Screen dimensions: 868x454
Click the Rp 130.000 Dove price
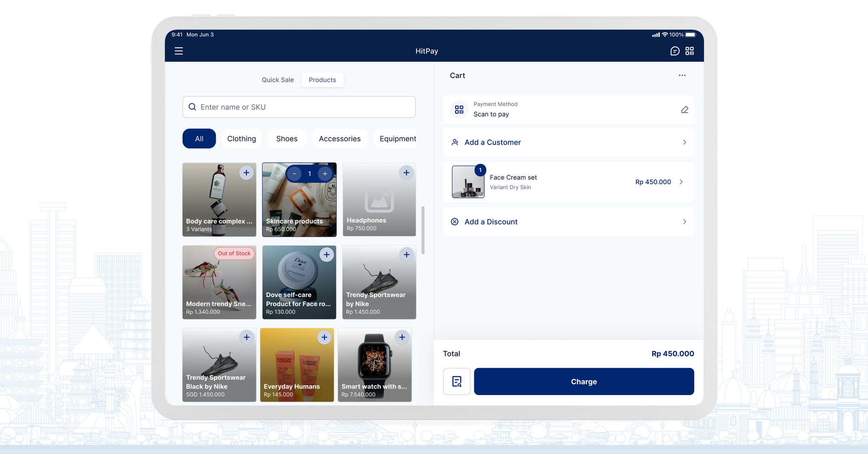coord(281,312)
